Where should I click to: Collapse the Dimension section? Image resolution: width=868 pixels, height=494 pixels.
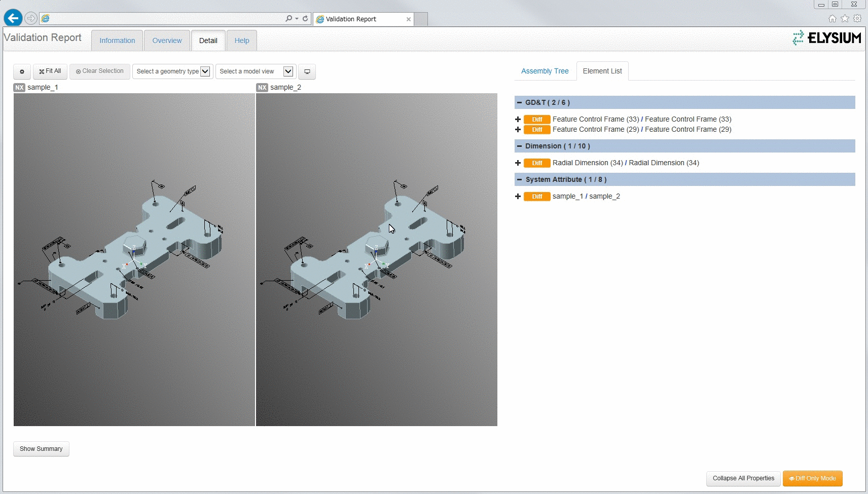pyautogui.click(x=519, y=146)
